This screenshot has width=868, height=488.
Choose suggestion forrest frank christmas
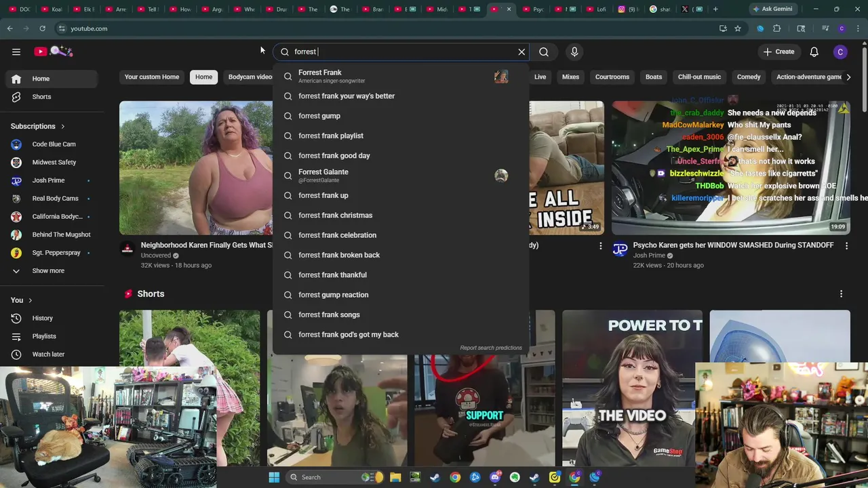[400, 216]
